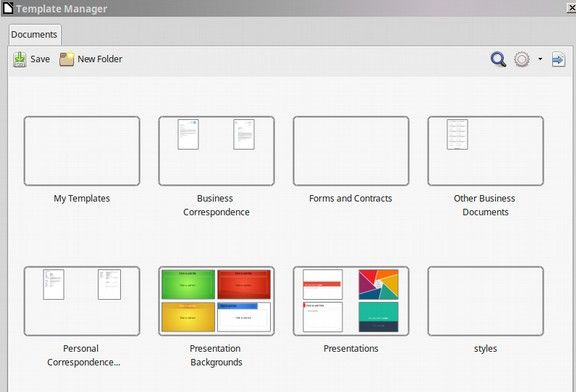576x392 pixels.
Task: Click the Forms and Contracts label
Action: click(x=351, y=198)
